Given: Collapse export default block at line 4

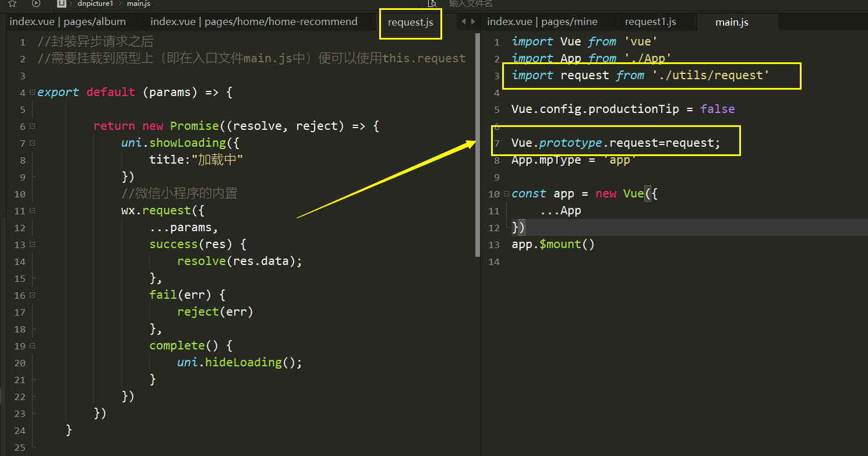Looking at the screenshot, I should 32,92.
